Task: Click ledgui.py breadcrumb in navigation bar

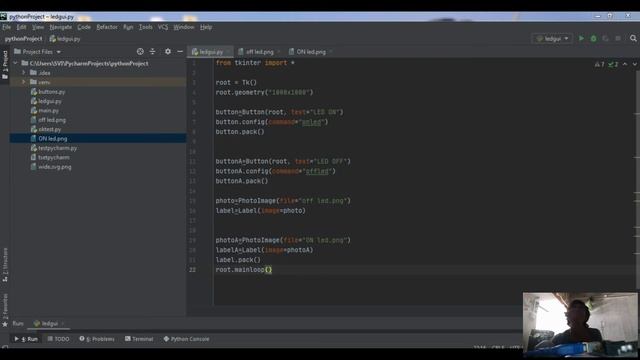Action: [x=65, y=39]
